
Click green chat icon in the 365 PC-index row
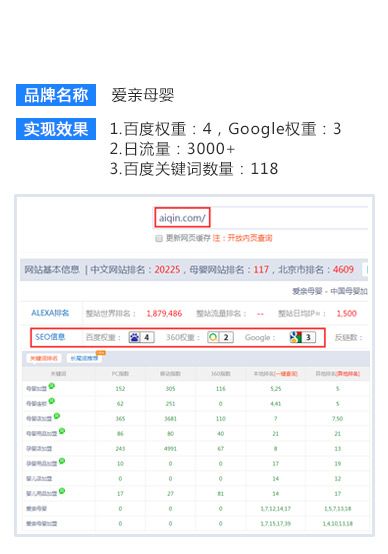click(x=57, y=416)
